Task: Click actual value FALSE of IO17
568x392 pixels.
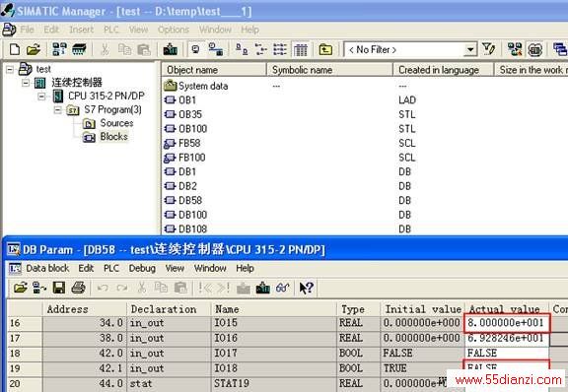Action: click(507, 353)
